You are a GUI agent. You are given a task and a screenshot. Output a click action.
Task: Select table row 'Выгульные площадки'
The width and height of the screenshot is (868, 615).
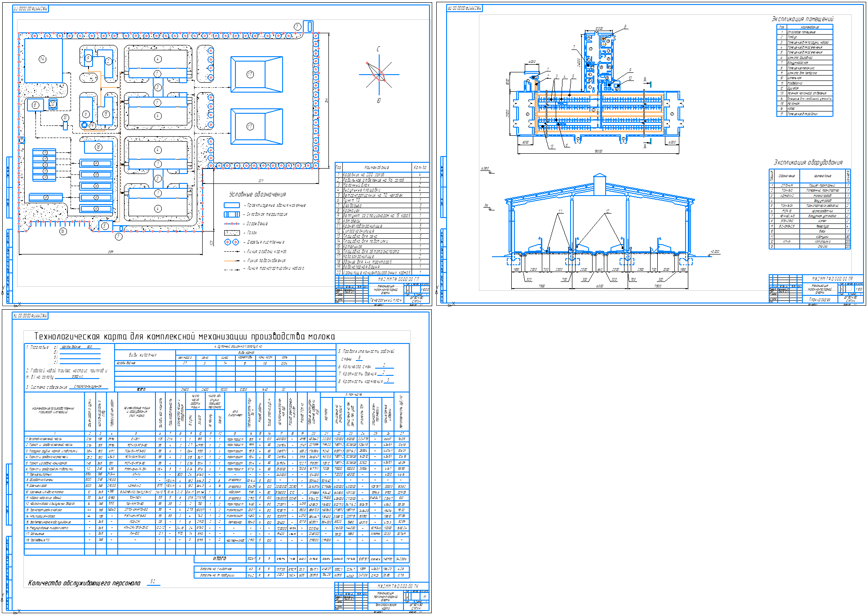[x=382, y=190]
